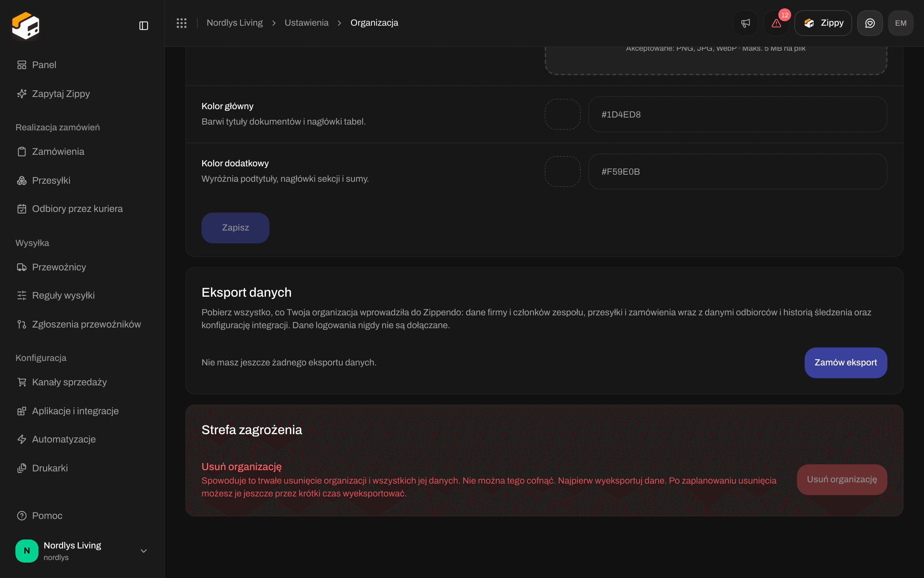Viewport: 924px width, 578px height.
Task: Click the Usuń organizację button
Action: pos(842,480)
